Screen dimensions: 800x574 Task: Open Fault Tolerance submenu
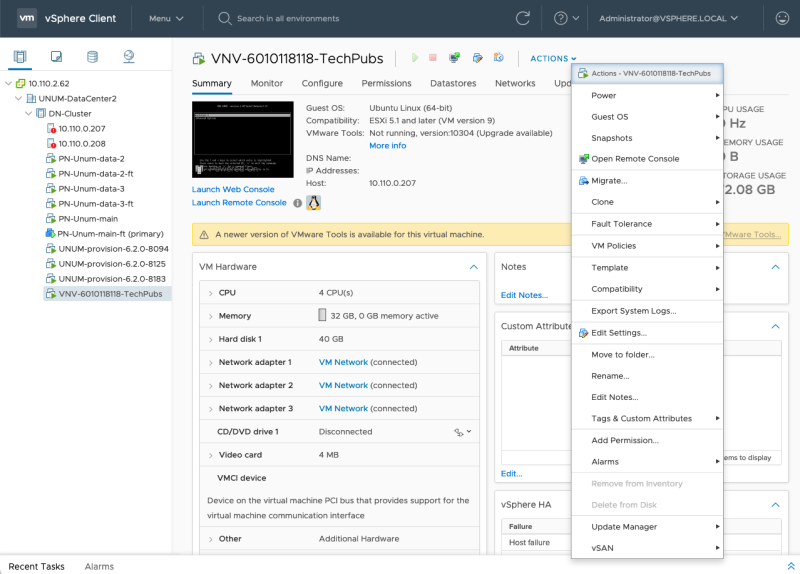click(x=647, y=224)
